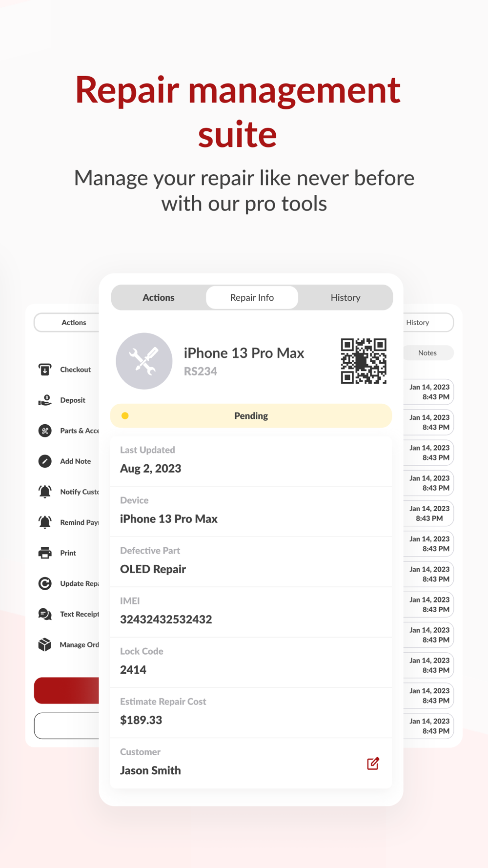Click the Deposit label

73,400
